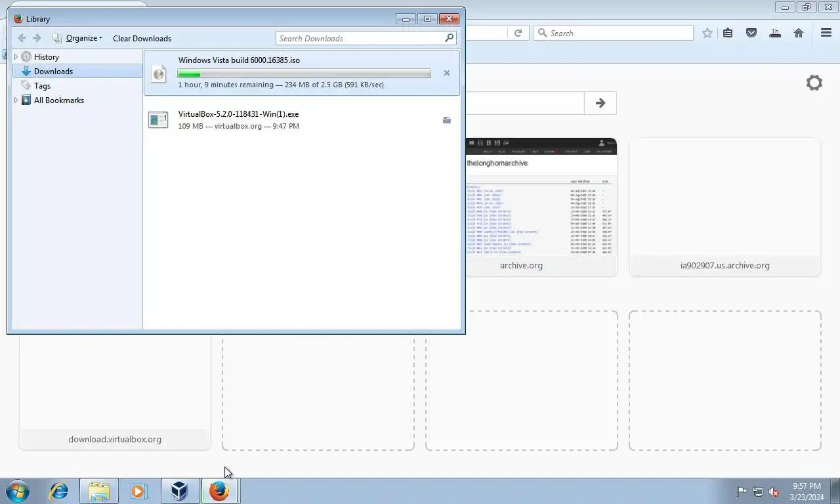Open Internet Explorer from taskbar
Viewport: 840px width, 504px height.
point(59,491)
